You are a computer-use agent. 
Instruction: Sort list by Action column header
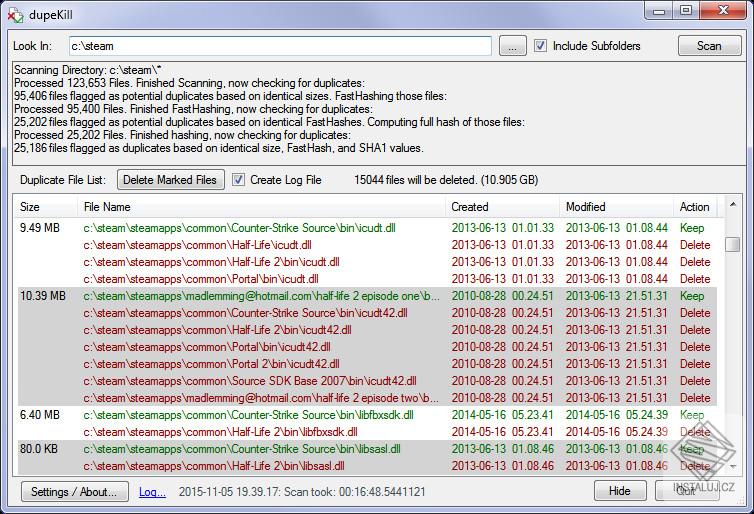click(695, 207)
